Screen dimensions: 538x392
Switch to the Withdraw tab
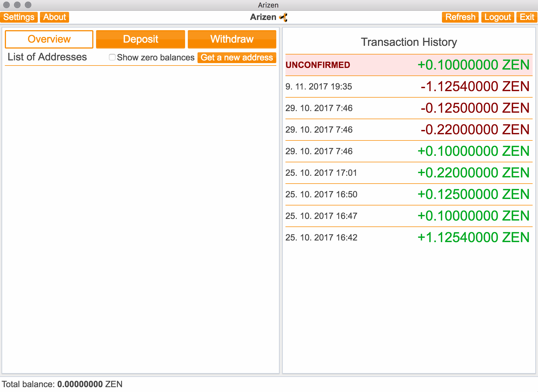coord(232,39)
